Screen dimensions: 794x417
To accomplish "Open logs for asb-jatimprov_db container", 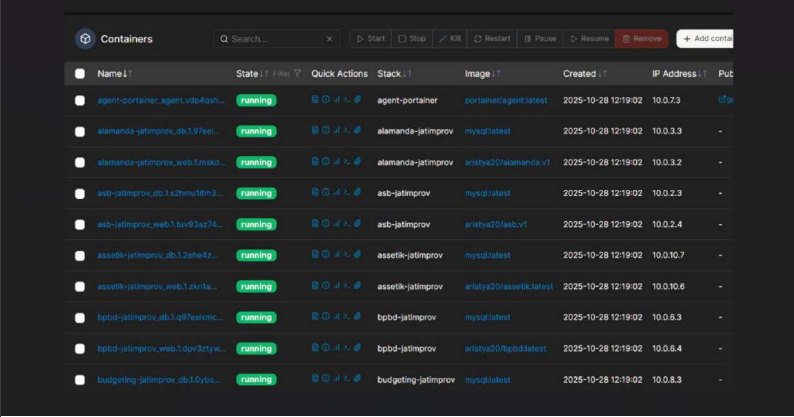I will (315, 192).
